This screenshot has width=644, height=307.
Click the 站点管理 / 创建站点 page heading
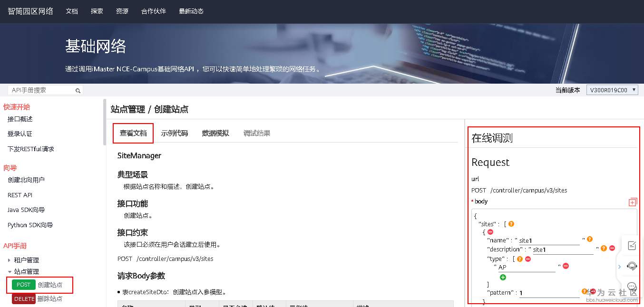pyautogui.click(x=149, y=109)
